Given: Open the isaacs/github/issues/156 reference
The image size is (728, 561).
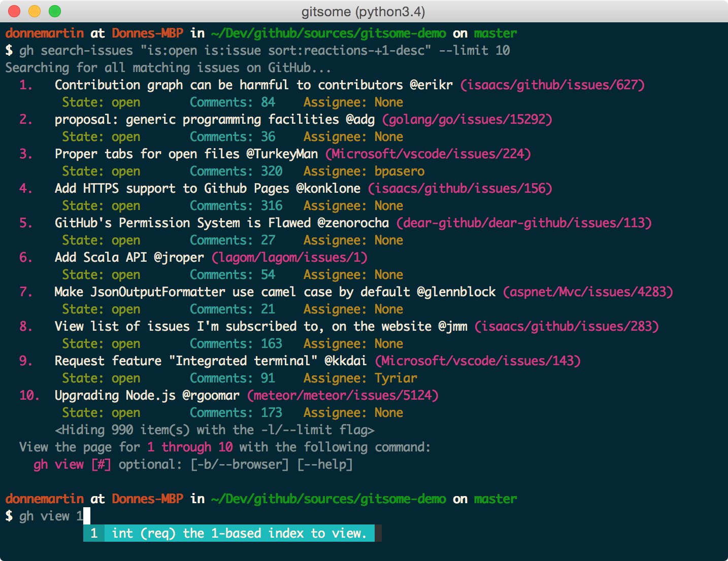Looking at the screenshot, I should [460, 188].
